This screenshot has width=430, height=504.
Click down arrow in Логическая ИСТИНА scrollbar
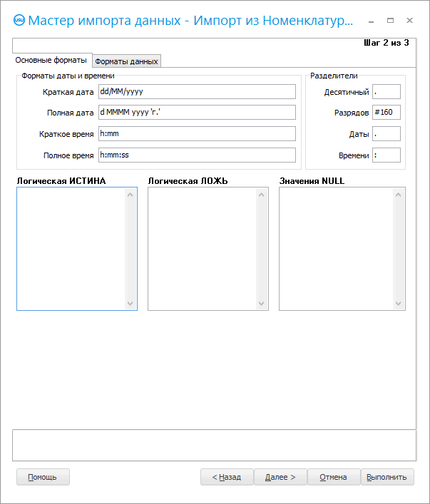(130, 304)
